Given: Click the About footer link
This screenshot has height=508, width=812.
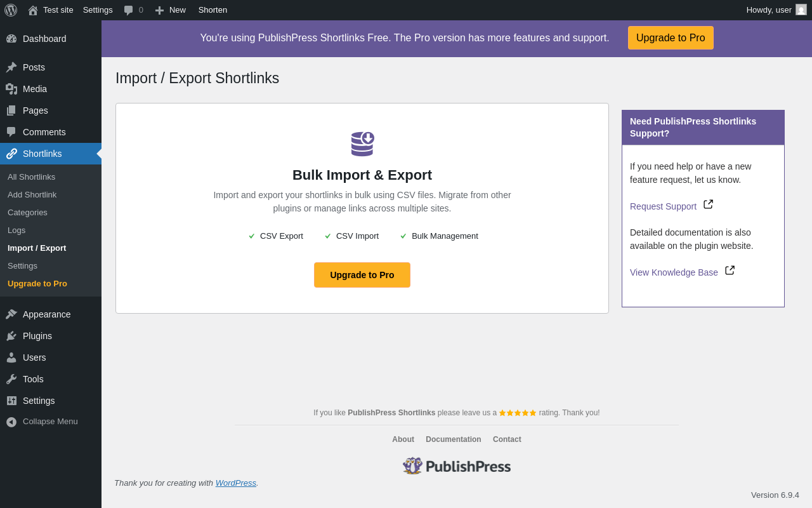Looking at the screenshot, I should click(403, 439).
